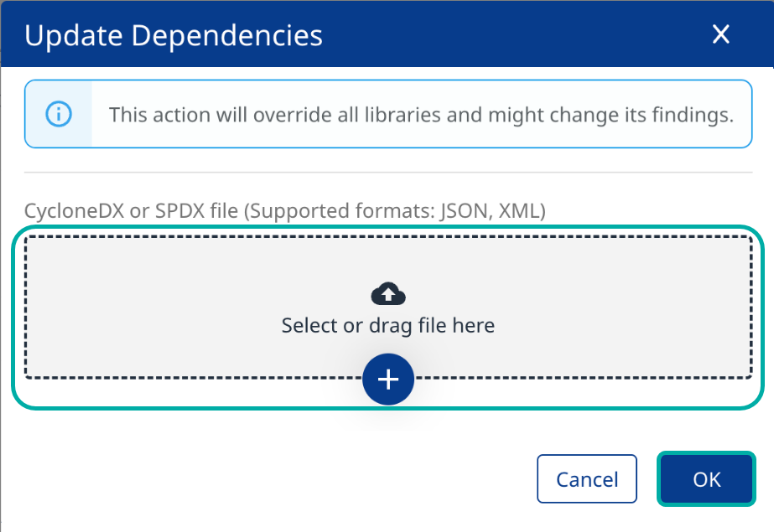Click the 'Supported formats: JSON, XML' hint
Viewport: 774px width, 532px height.
click(394, 211)
